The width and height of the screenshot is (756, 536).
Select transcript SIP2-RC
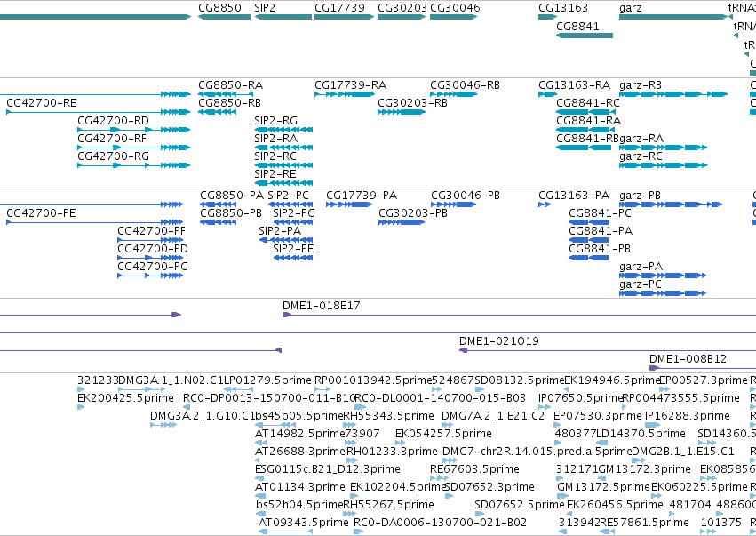click(x=283, y=165)
